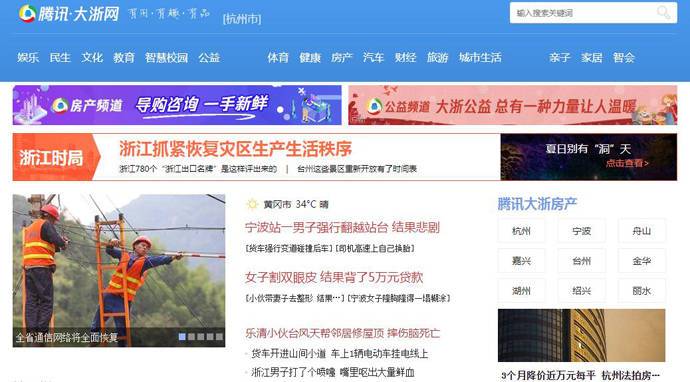
Task: Go to the 旅游 section
Action: (x=437, y=58)
